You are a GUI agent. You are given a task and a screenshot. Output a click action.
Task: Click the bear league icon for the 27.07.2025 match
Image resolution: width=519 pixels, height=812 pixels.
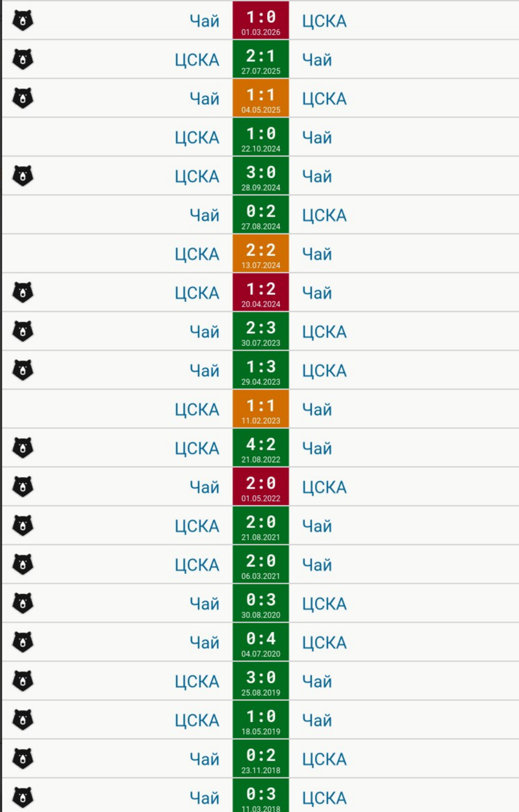[x=23, y=59]
